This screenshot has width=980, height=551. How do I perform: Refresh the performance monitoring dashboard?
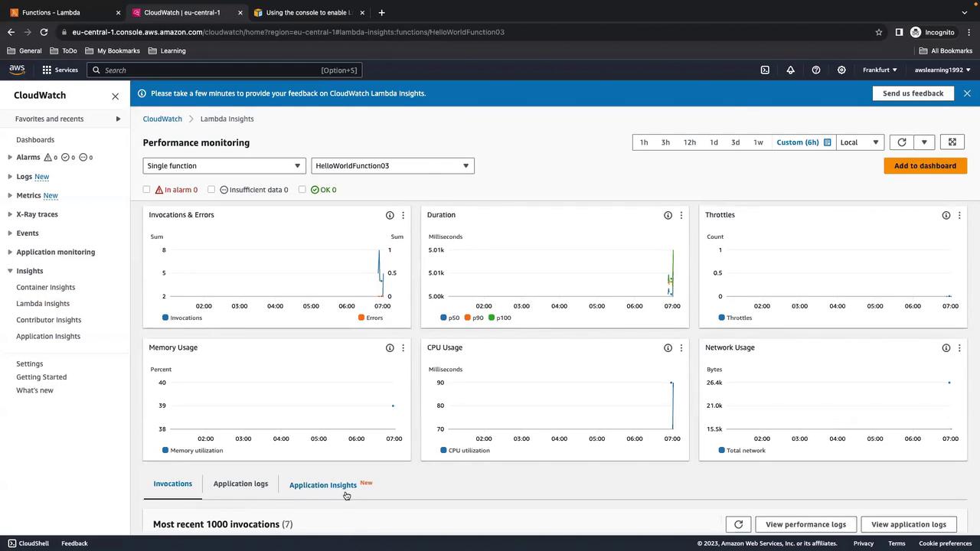[902, 142]
